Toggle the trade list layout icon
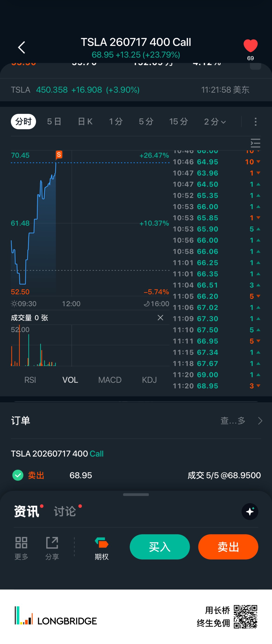This screenshot has width=272, height=644. click(x=255, y=143)
